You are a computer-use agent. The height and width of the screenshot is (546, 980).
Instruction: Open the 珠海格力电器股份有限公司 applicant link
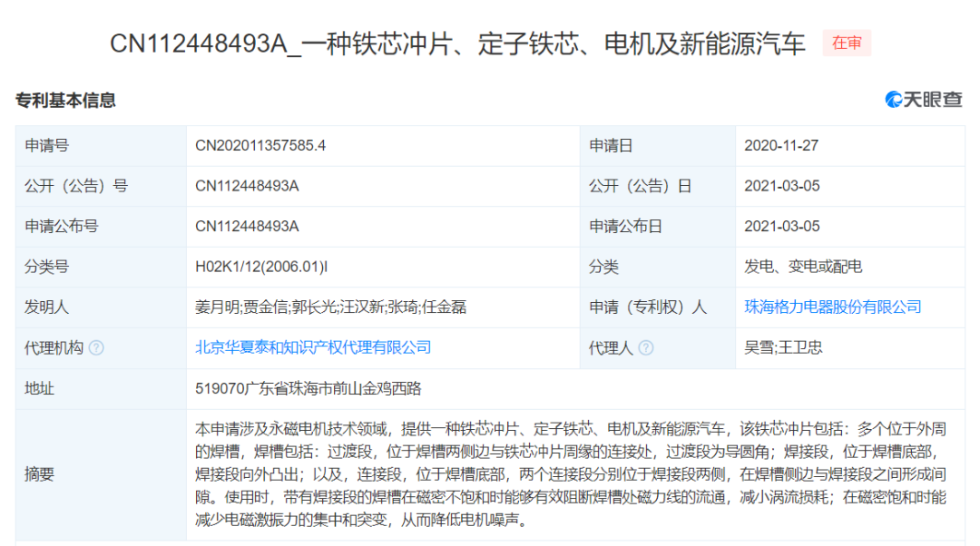coord(832,307)
